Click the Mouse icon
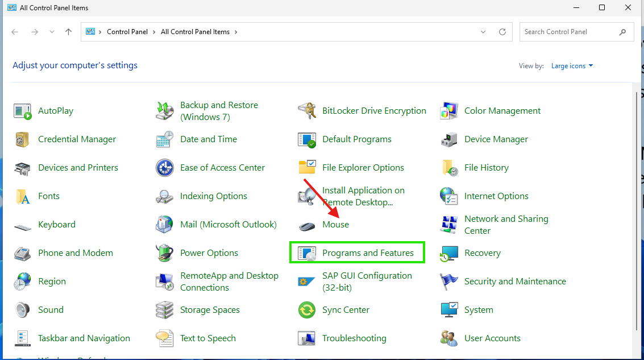 (307, 226)
